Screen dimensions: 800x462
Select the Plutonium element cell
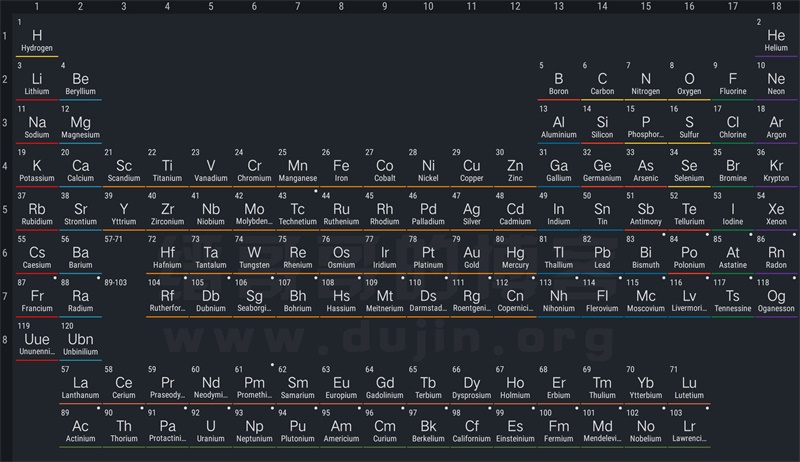[298, 426]
